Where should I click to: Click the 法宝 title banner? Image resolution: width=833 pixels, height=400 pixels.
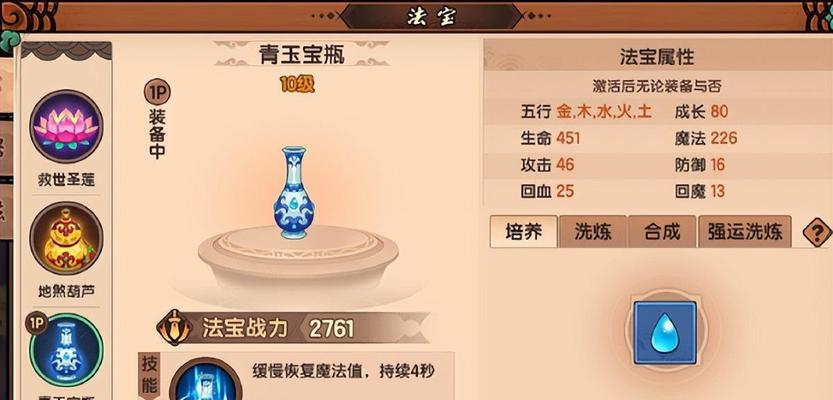(x=431, y=17)
